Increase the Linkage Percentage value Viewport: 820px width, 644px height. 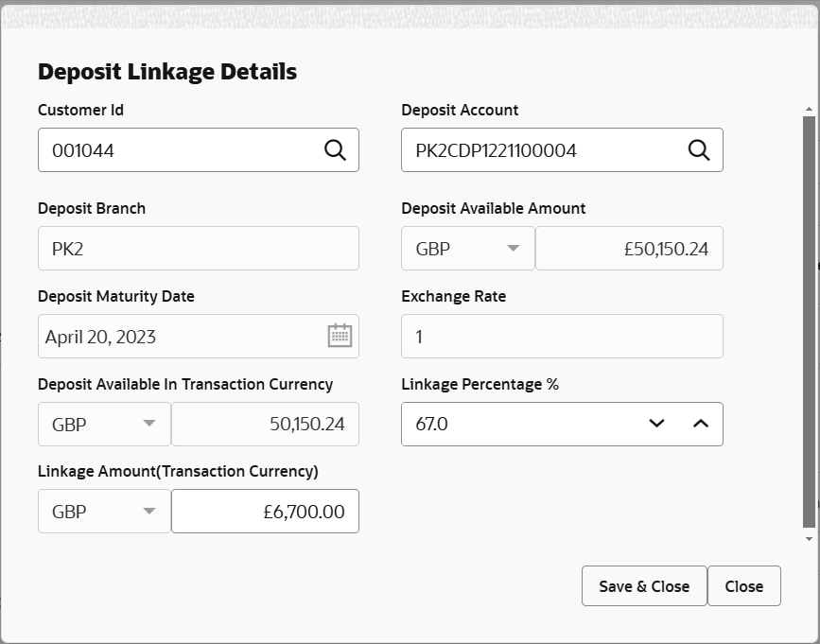click(701, 424)
